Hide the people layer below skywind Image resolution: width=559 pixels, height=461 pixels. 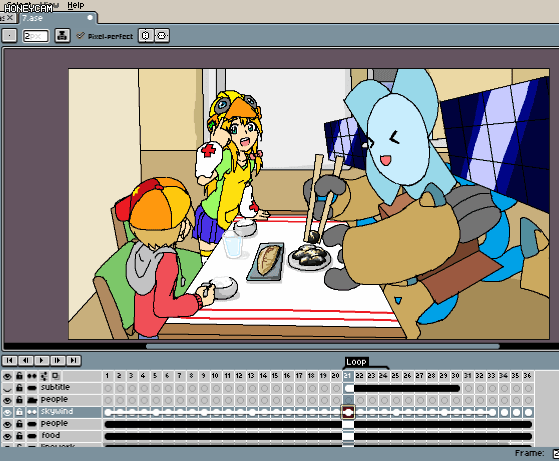tap(7, 424)
